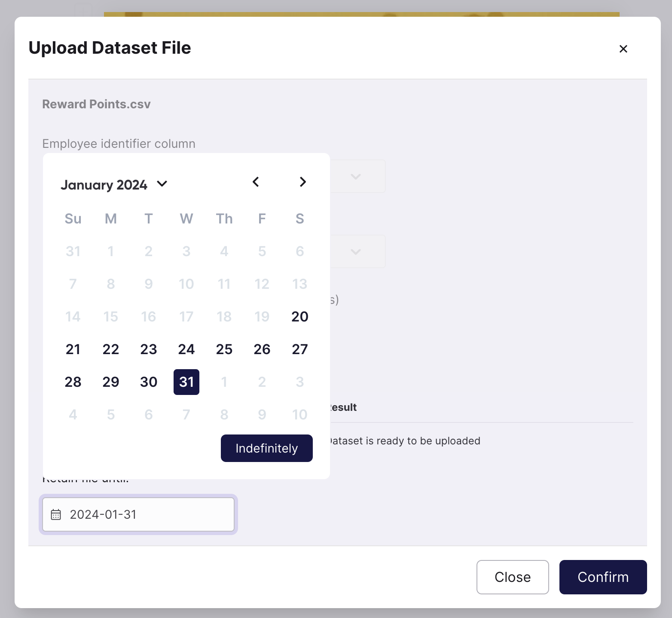Click the Reward Points.csv file name
The width and height of the screenshot is (672, 618).
[96, 104]
